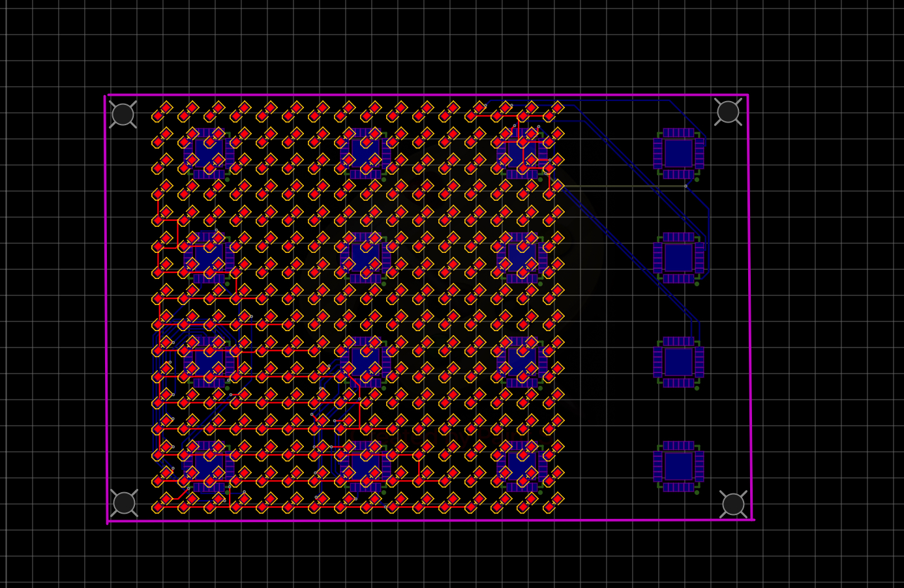This screenshot has height=588, width=904.
Task: Select the bottom edge of magenta board outline
Action: pyautogui.click(x=424, y=521)
